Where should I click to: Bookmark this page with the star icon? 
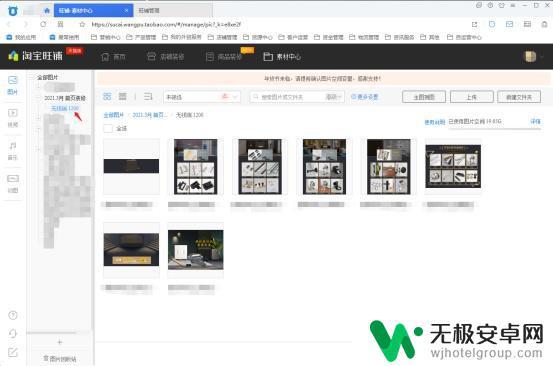(x=82, y=24)
